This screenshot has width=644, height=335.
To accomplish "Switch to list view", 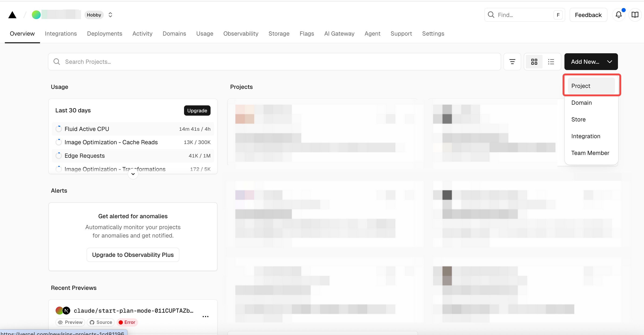I will coord(551,61).
